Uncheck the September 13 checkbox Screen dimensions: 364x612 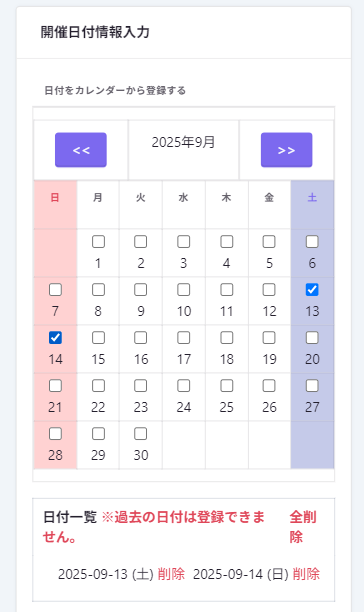312,290
